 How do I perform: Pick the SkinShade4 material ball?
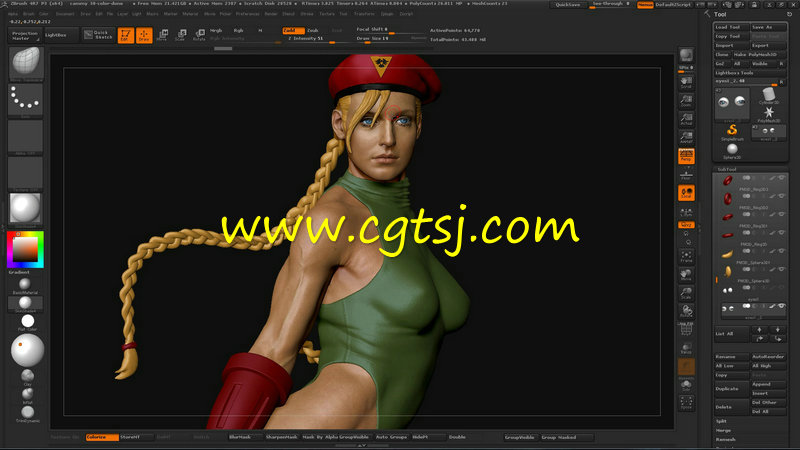[24, 304]
